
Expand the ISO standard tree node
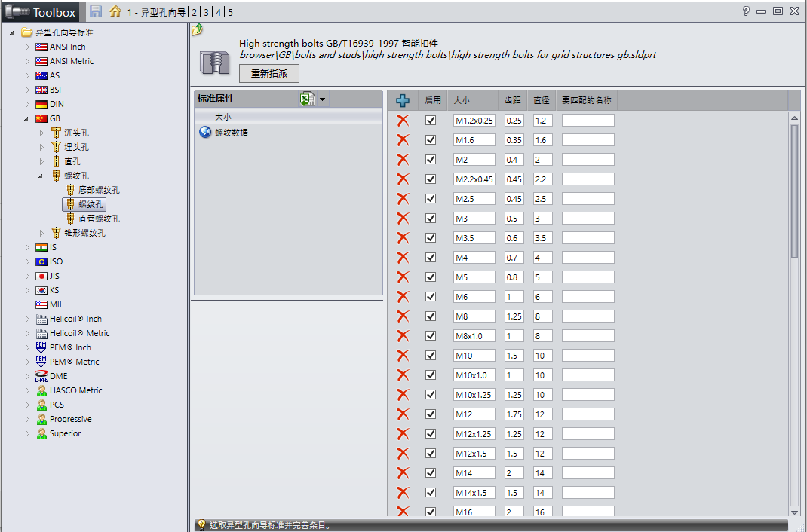28,261
